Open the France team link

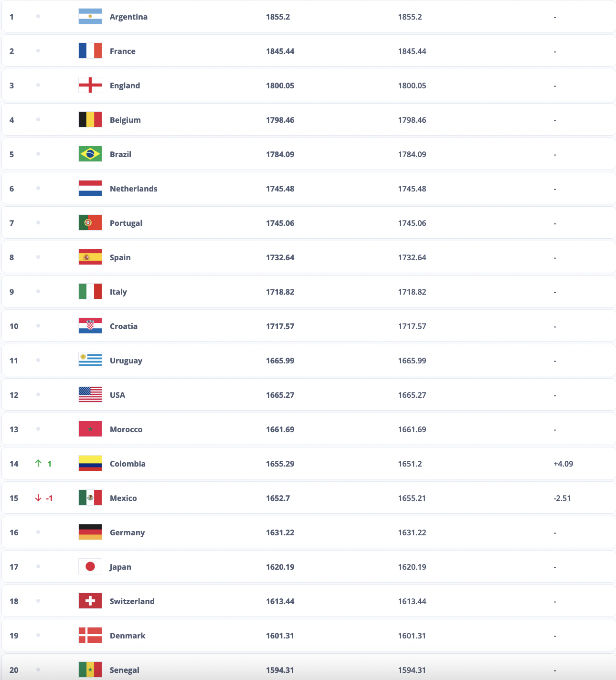point(123,51)
